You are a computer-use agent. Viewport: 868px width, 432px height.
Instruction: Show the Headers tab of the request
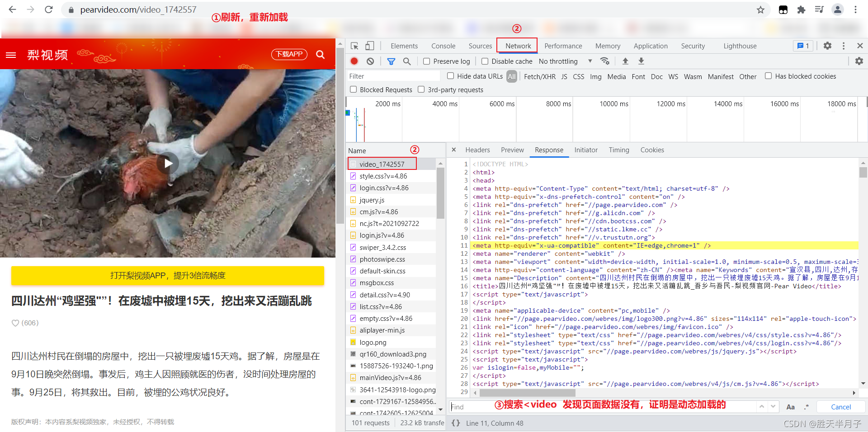pos(477,150)
